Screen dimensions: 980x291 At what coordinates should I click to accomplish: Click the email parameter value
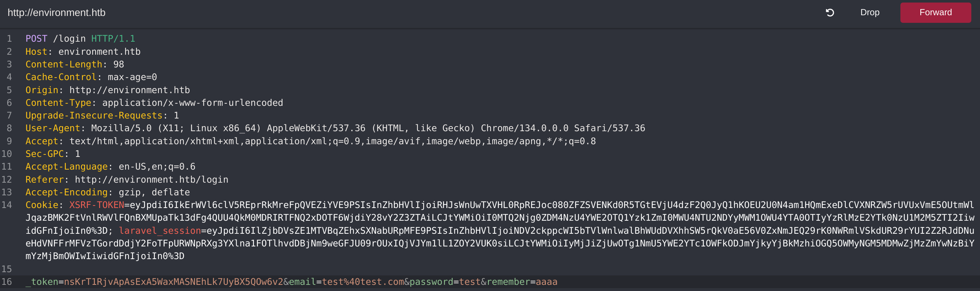click(x=363, y=282)
